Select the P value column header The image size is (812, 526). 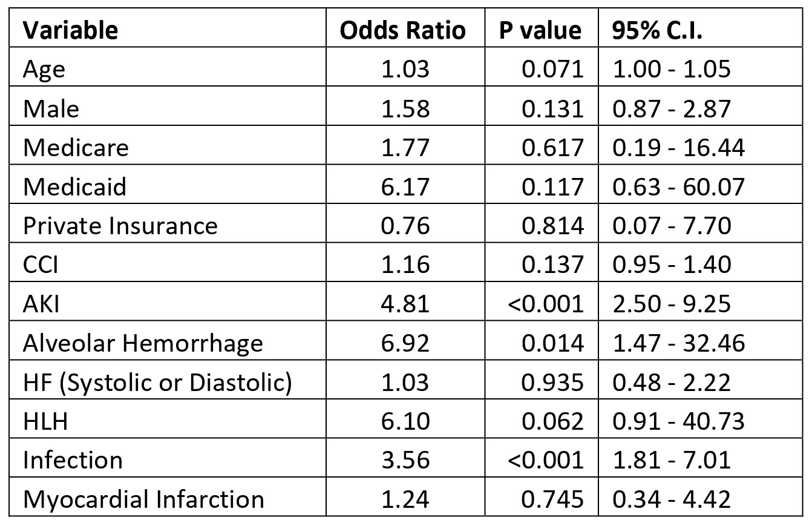(540, 30)
